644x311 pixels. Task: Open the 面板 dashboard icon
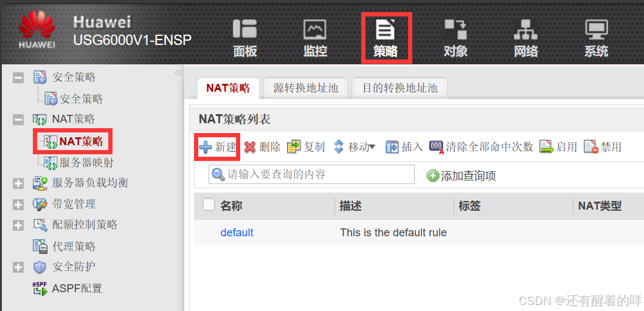(x=245, y=30)
